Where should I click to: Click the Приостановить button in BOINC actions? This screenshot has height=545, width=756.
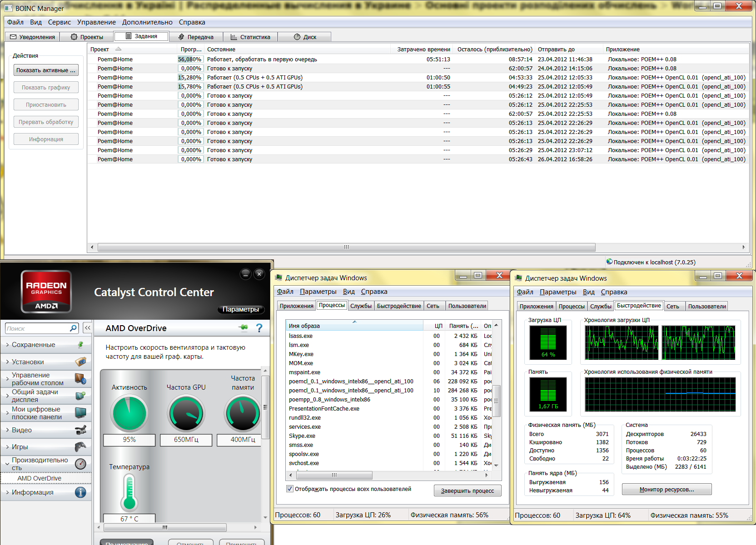46,105
